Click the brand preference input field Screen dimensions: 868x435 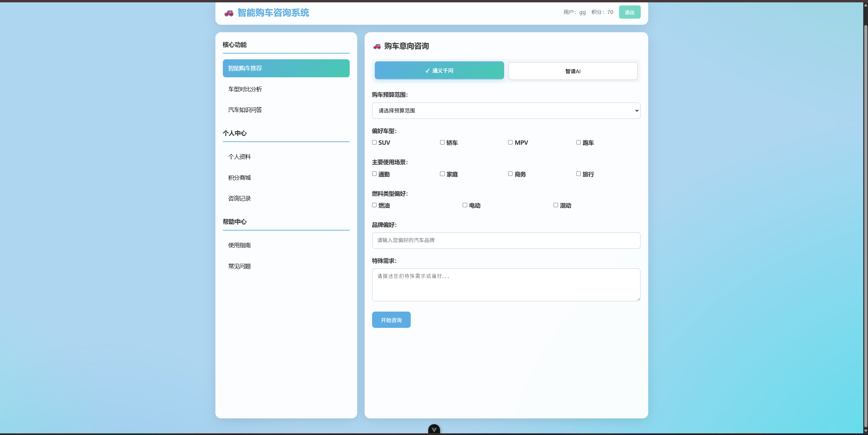pyautogui.click(x=506, y=240)
